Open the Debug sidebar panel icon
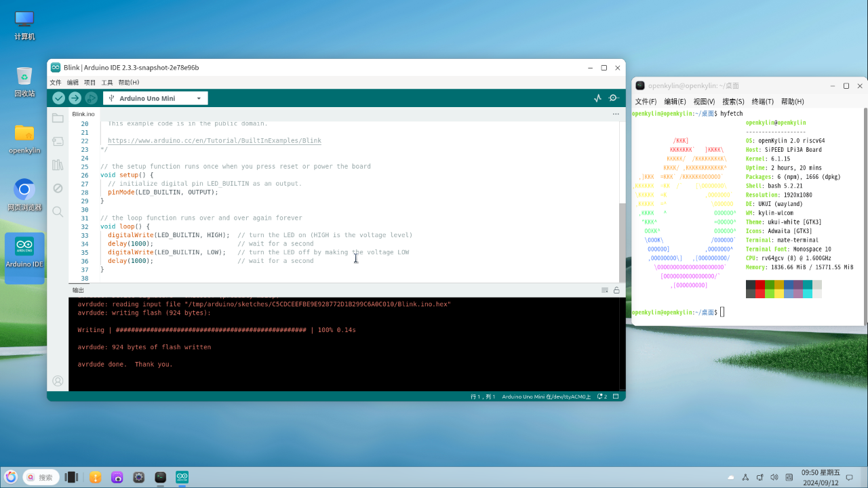Image resolution: width=868 pixels, height=488 pixels. pos(58,188)
